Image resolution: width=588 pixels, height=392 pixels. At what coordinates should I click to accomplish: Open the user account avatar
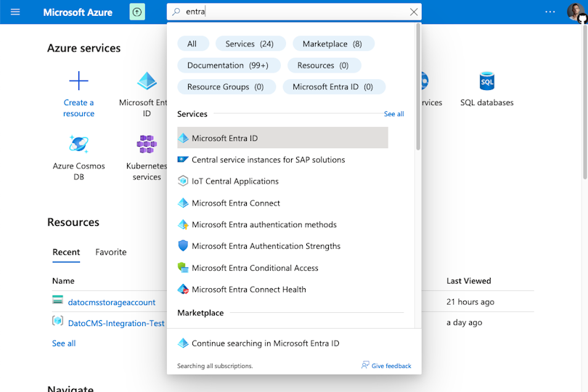[575, 12]
